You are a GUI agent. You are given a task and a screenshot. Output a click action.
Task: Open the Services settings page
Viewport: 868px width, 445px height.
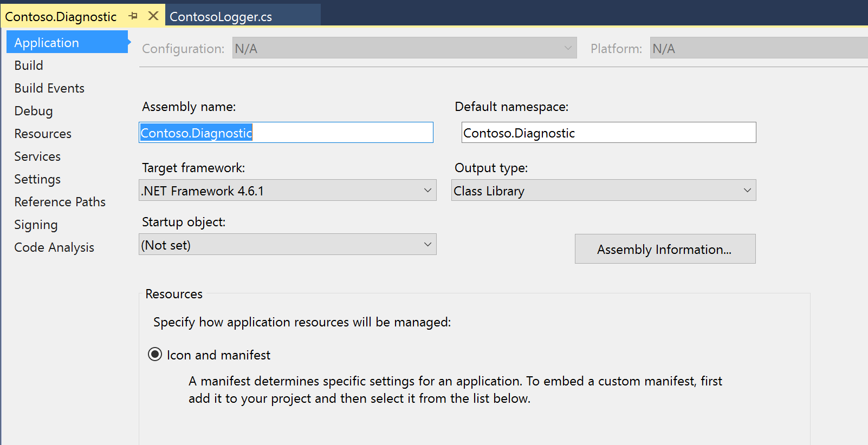point(37,156)
